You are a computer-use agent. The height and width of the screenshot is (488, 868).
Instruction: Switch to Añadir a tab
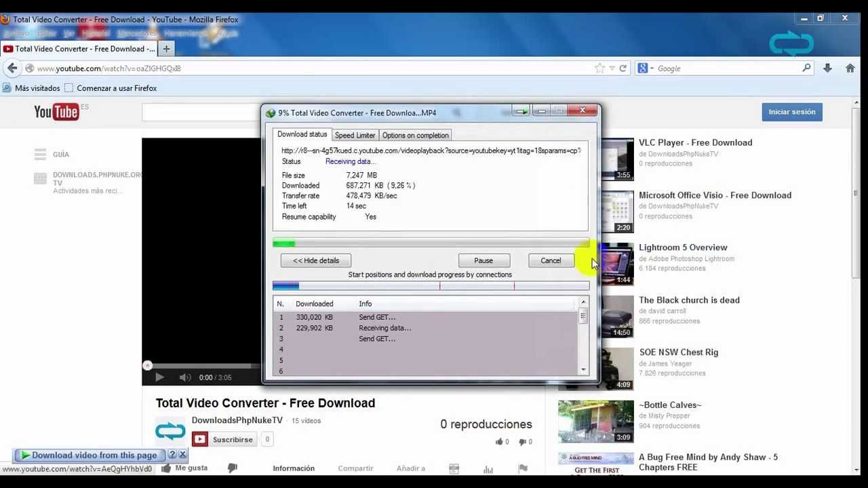click(x=411, y=468)
